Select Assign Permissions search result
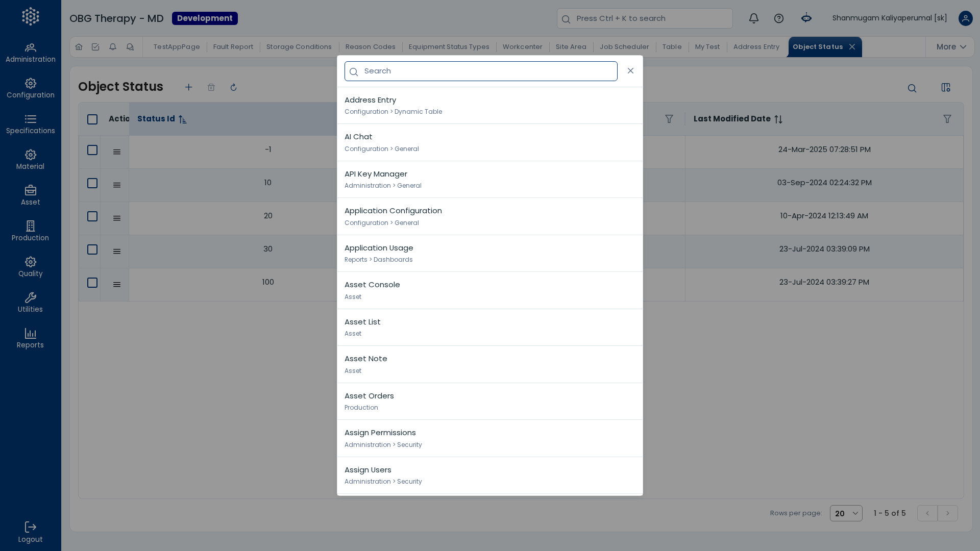The height and width of the screenshot is (551, 980). tap(490, 438)
